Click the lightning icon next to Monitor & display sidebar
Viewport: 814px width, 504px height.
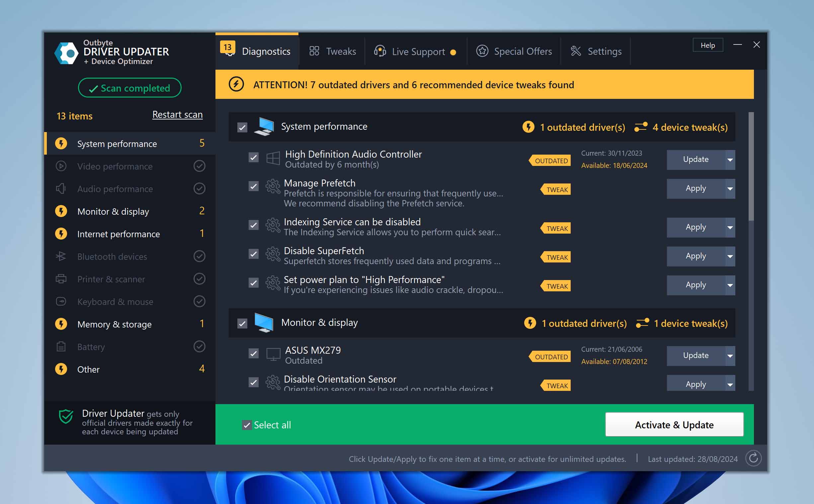coord(61,211)
